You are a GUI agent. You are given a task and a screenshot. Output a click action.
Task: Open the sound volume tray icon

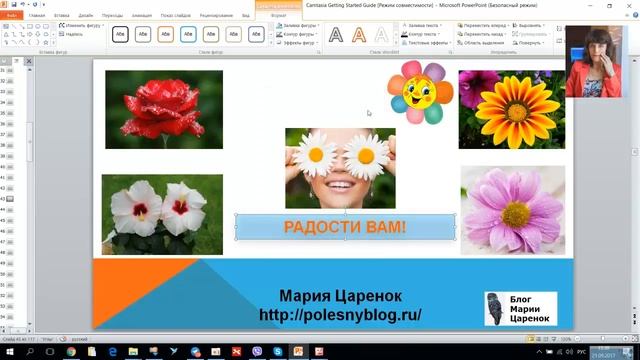[569, 352]
